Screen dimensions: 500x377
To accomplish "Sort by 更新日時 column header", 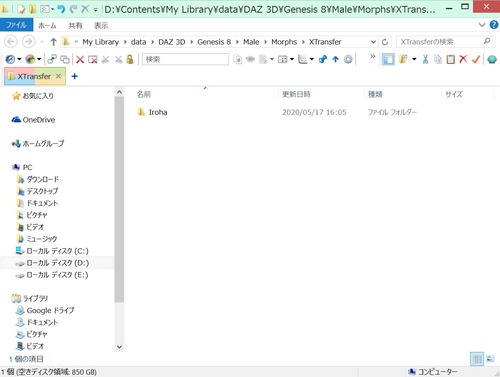I will click(x=296, y=94).
